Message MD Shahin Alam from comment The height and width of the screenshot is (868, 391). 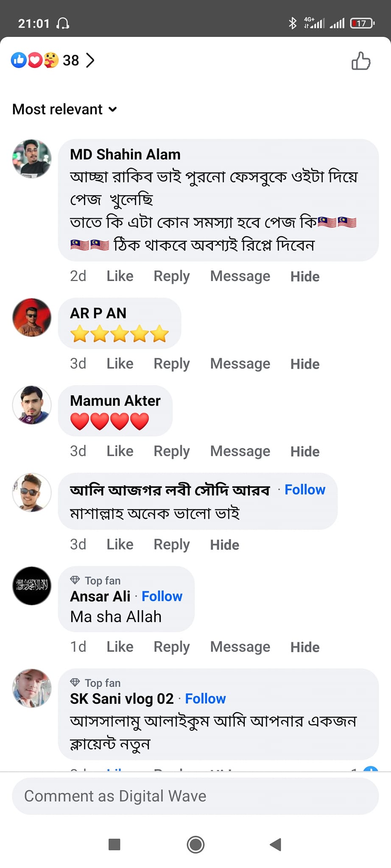coord(240,276)
